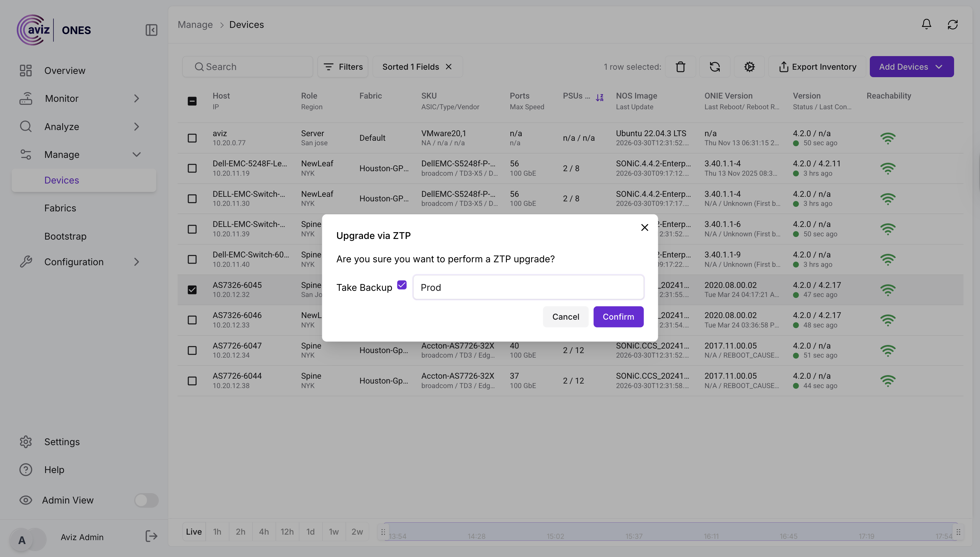Select the 12h time range tab
The height and width of the screenshot is (557, 980).
[287, 532]
